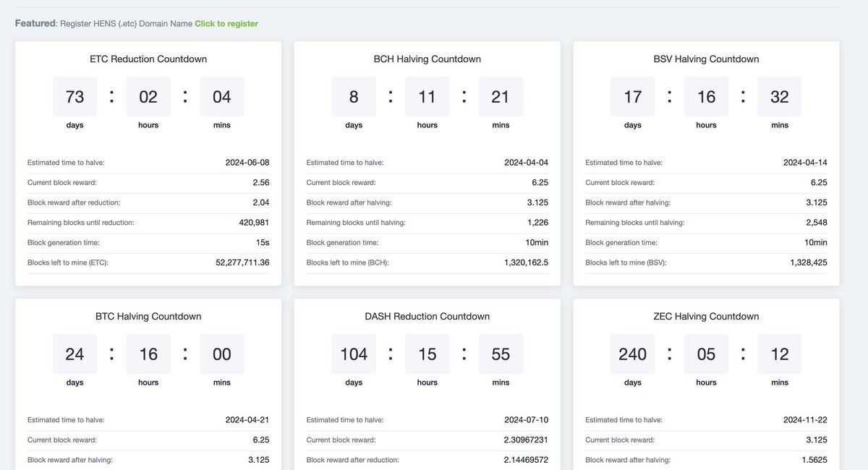
Task: Select ETC block generation time 15s
Action: 263,242
